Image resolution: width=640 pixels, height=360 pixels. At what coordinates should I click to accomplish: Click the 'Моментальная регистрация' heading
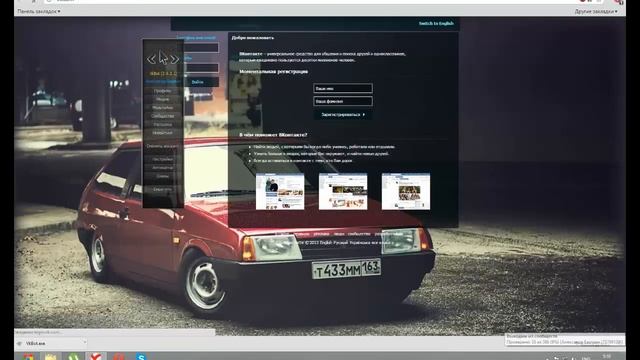click(273, 71)
